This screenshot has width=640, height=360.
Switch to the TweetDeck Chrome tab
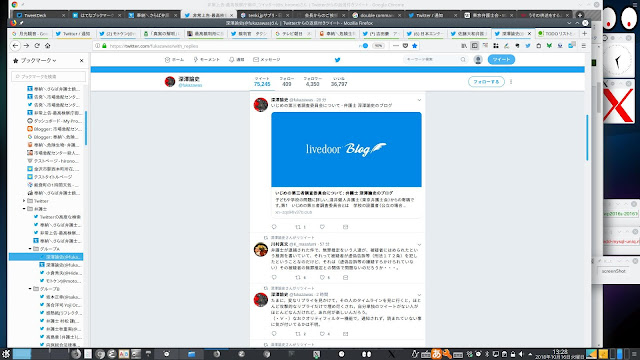pyautogui.click(x=40, y=15)
